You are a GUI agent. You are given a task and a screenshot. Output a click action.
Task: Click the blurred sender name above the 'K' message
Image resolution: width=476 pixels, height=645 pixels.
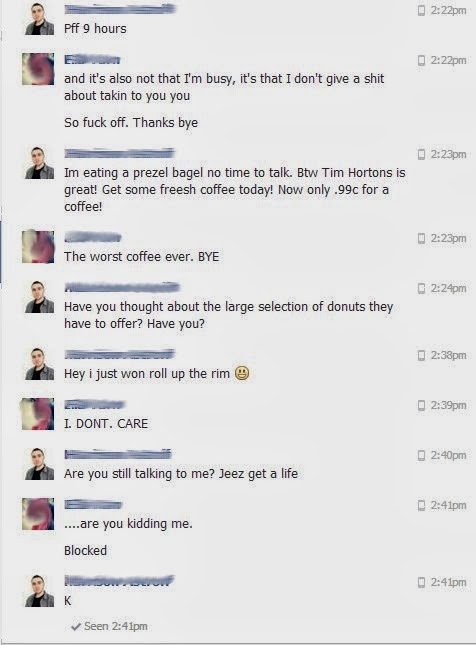(119, 580)
